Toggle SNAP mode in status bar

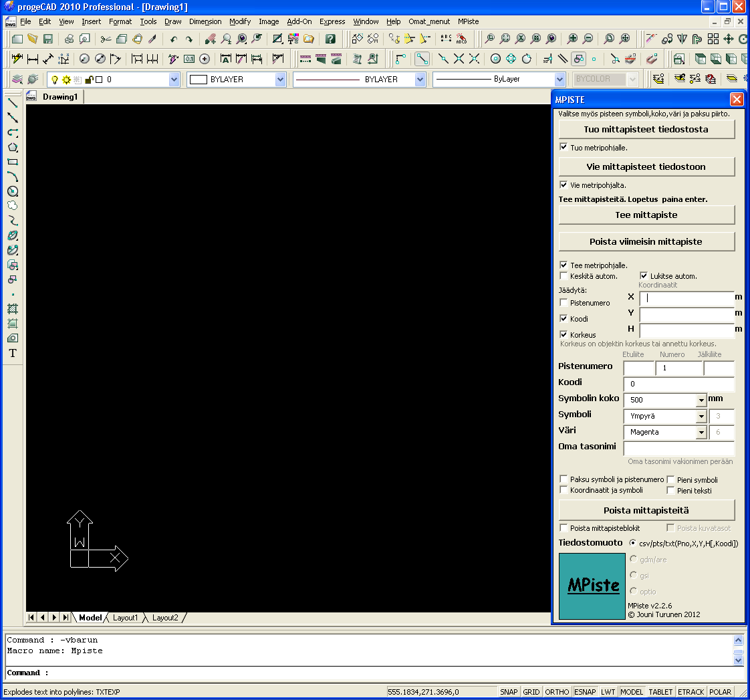click(x=509, y=692)
